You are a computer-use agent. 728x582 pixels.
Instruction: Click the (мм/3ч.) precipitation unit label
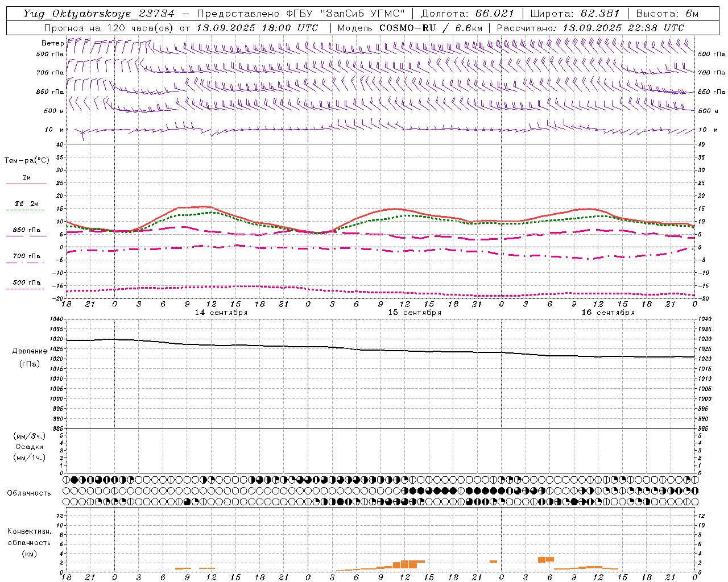(30, 436)
